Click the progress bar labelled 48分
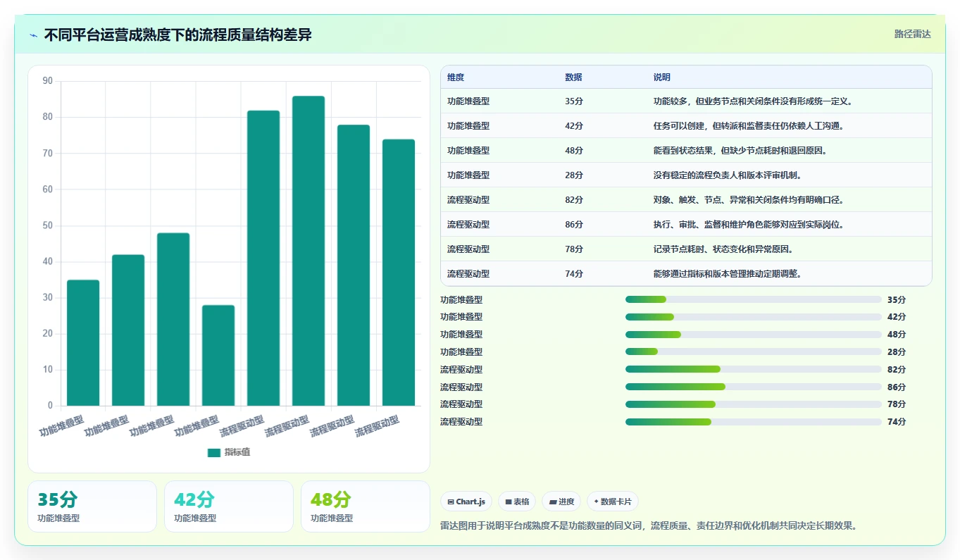960x560 pixels. coord(754,335)
